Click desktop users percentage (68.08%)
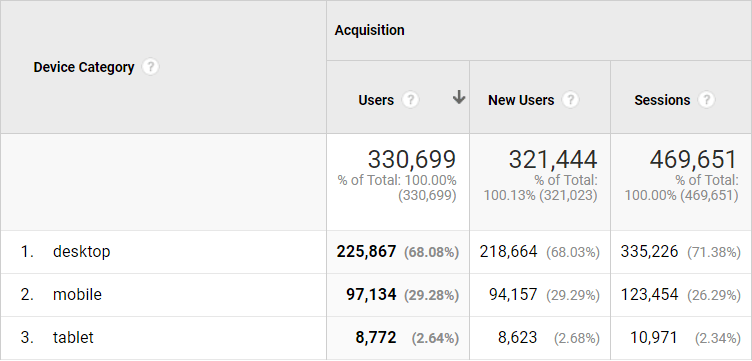 click(x=431, y=252)
